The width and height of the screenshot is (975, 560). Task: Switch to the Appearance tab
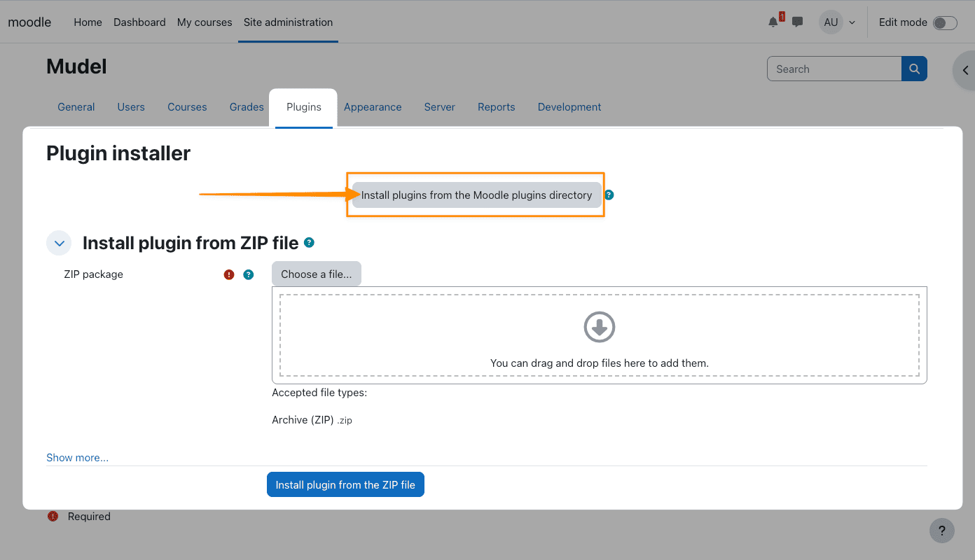point(373,107)
